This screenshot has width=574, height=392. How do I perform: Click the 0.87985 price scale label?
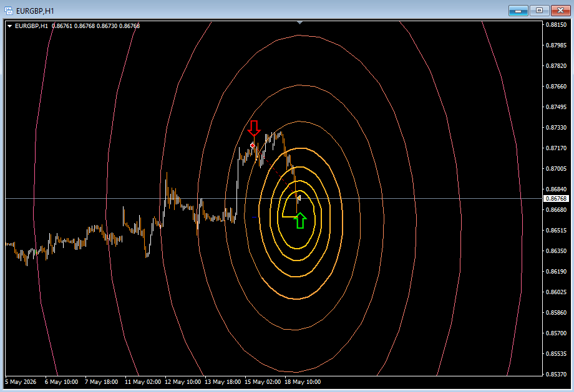pyautogui.click(x=556, y=45)
